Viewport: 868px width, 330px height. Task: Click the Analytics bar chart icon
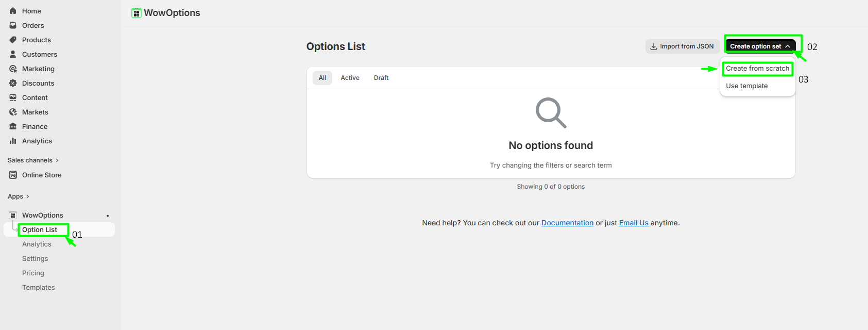(x=13, y=141)
